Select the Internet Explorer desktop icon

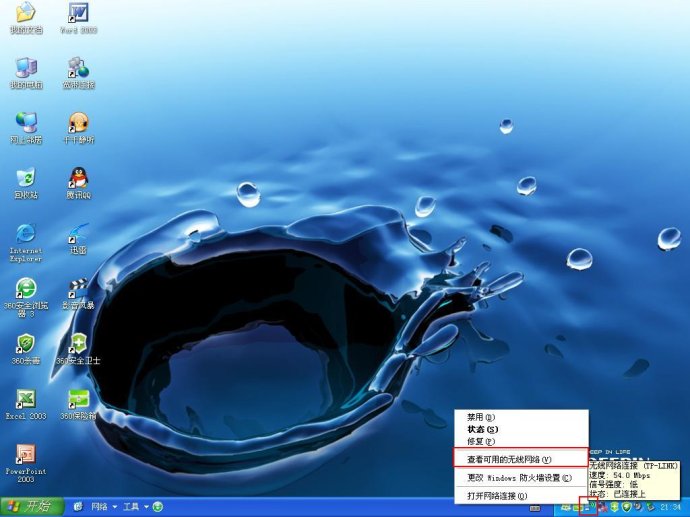(x=26, y=242)
